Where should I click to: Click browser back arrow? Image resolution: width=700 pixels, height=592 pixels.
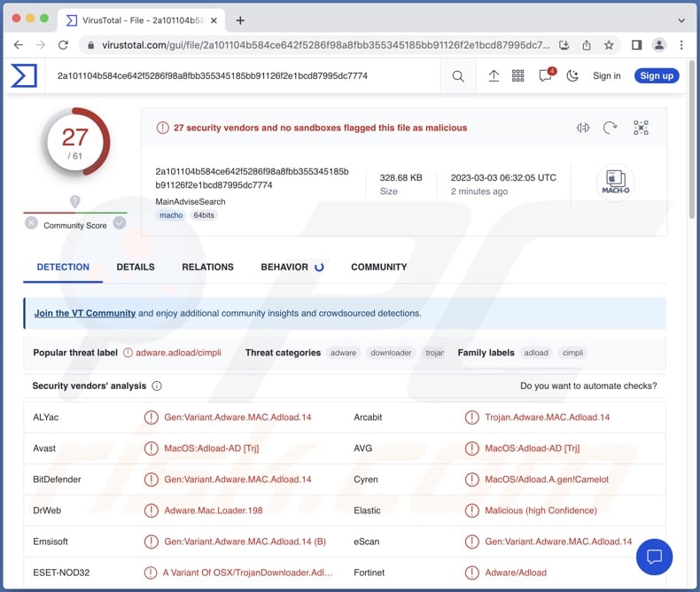tap(19, 44)
